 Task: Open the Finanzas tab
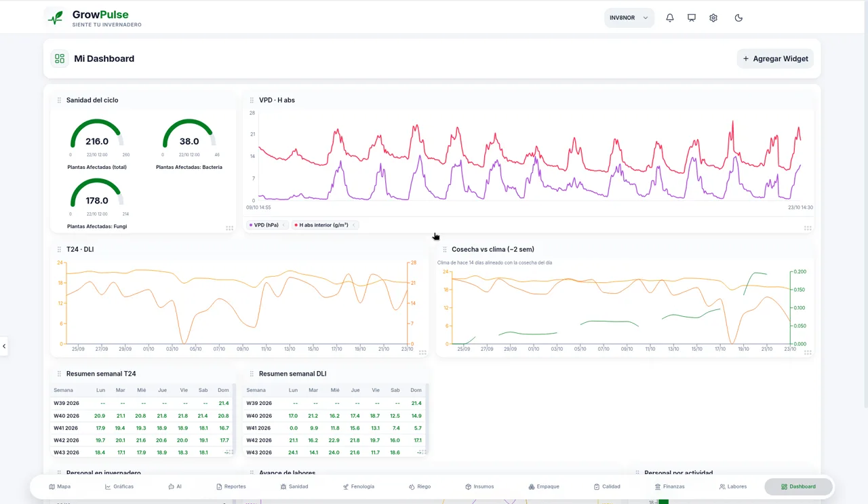pos(669,486)
